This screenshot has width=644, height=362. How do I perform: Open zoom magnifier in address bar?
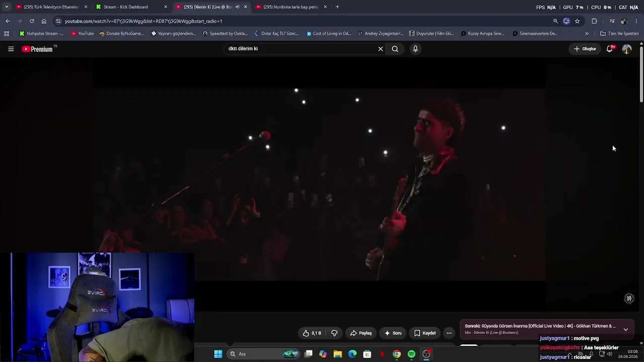tap(555, 21)
